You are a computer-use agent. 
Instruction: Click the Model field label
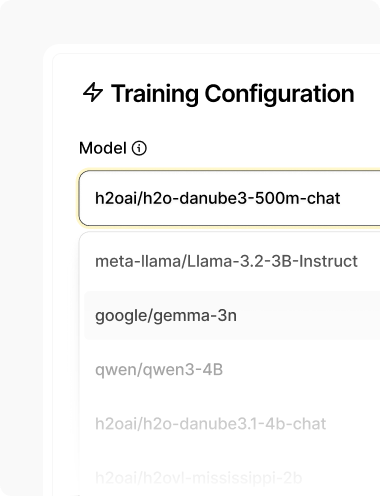coord(103,148)
